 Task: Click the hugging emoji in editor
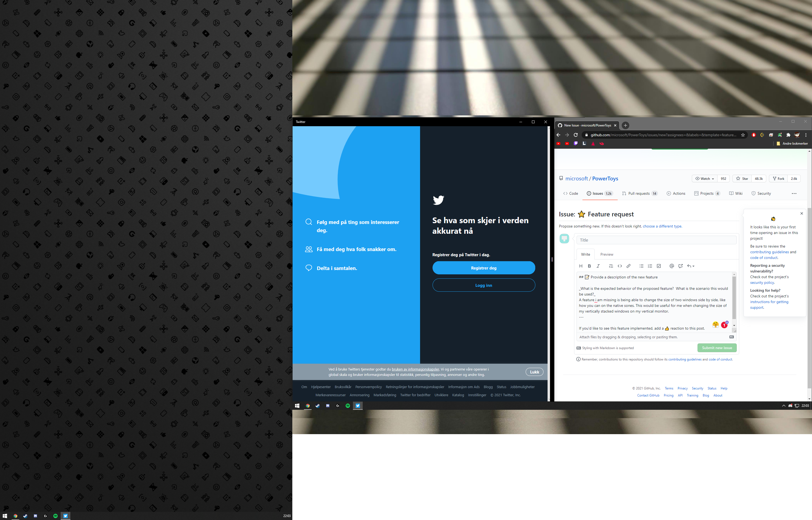click(x=716, y=325)
